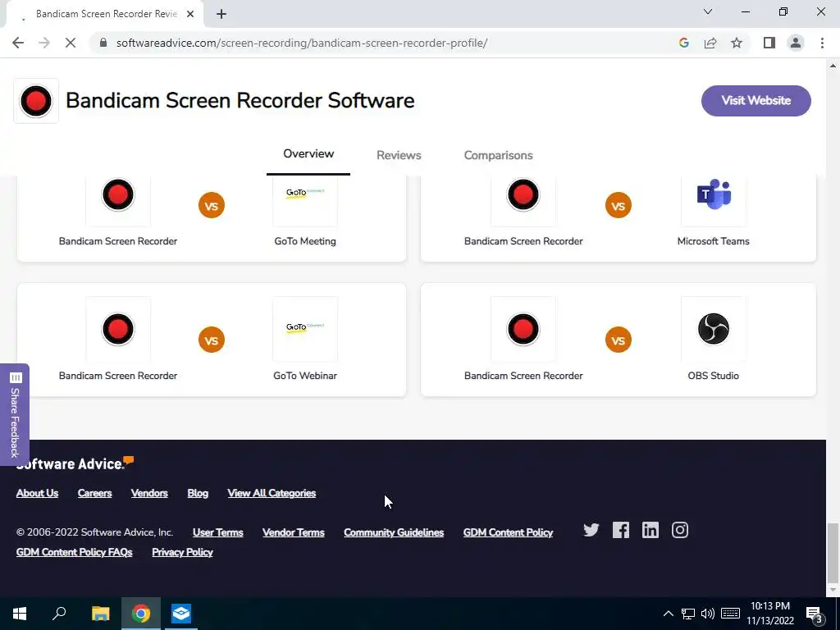The height and width of the screenshot is (630, 840).
Task: Open the View All Categories link
Action: tap(272, 493)
